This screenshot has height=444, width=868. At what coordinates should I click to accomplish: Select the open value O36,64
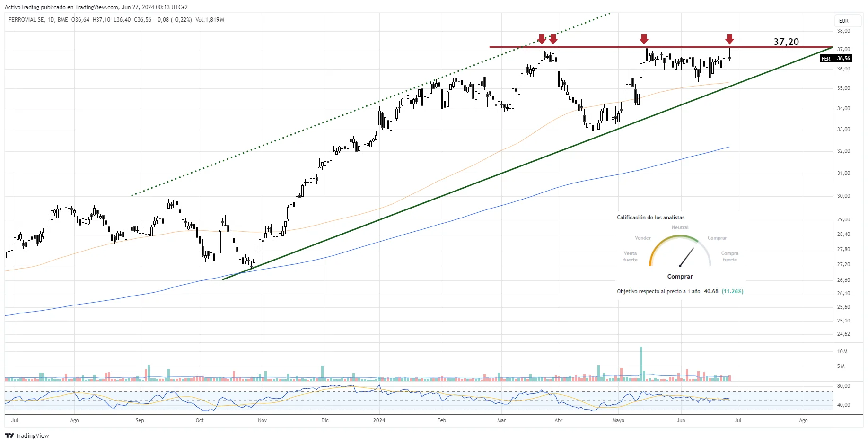(x=80, y=20)
